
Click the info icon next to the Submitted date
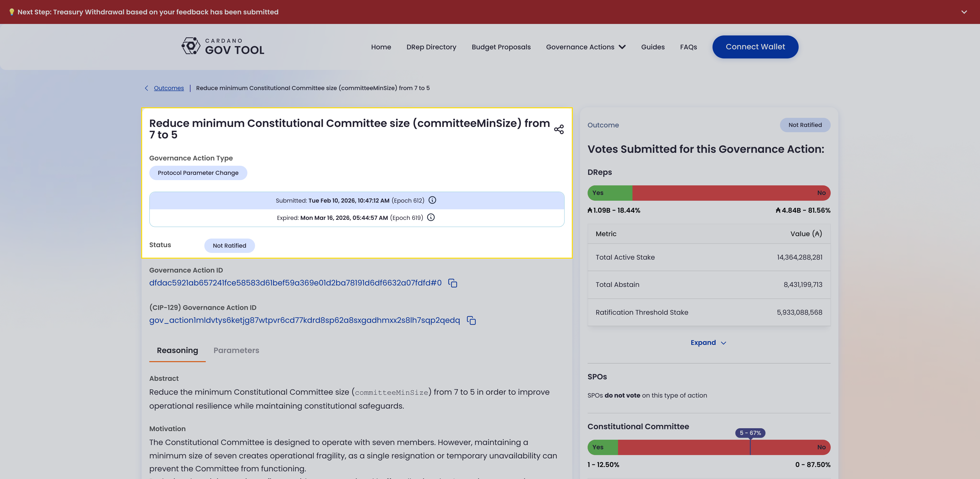click(432, 200)
